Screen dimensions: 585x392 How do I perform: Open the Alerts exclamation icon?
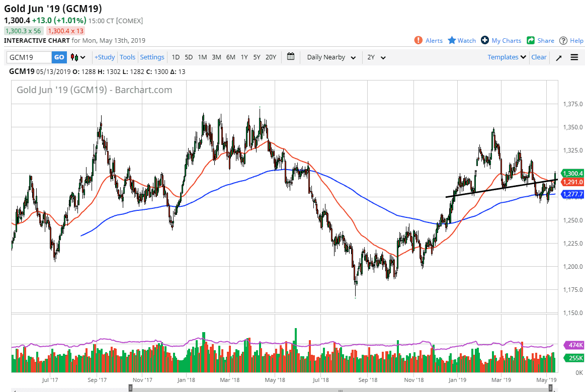tap(418, 40)
